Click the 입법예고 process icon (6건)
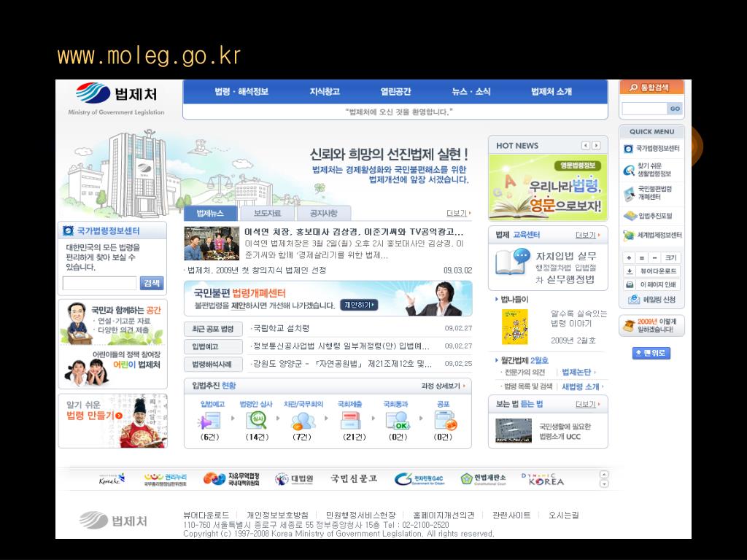 (x=210, y=421)
